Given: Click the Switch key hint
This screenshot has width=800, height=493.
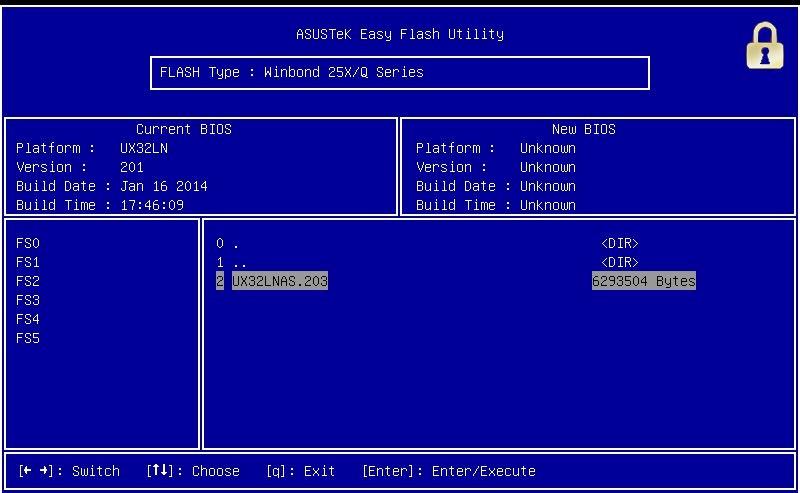Looking at the screenshot, I should [69, 471].
